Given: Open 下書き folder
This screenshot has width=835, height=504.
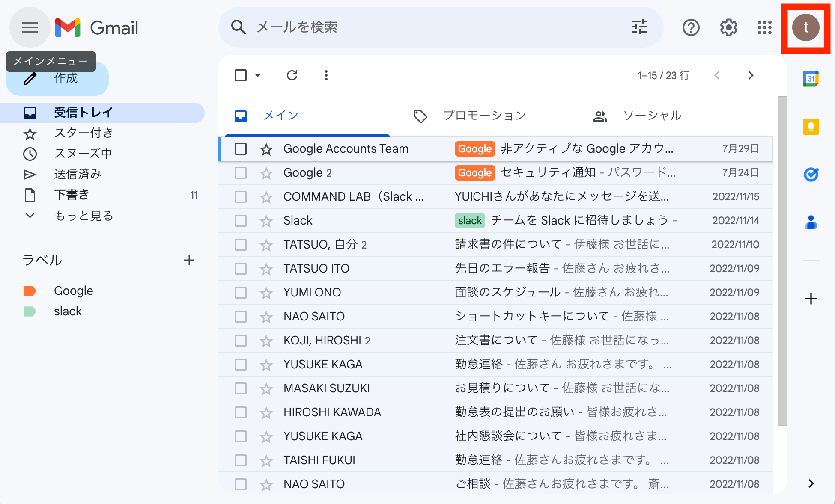Looking at the screenshot, I should pos(102,195).
